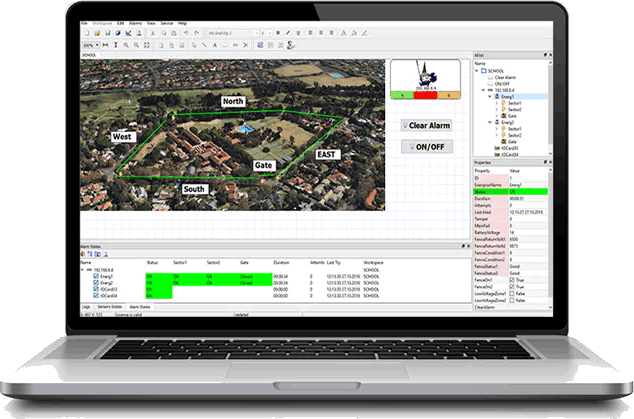Click the speaker icon in Alarm States panel
This screenshot has width=634, height=419.
(x=83, y=254)
